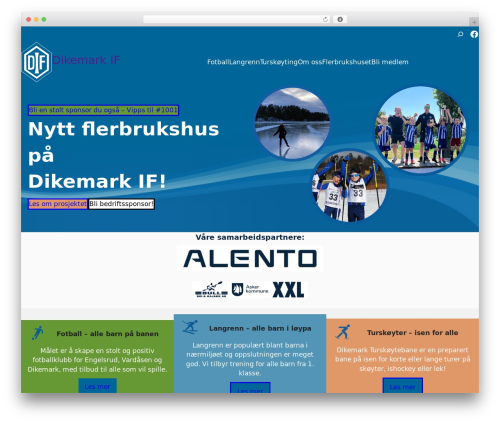The image size is (500, 423).
Task: Click the DIF club logo
Action: [x=37, y=62]
